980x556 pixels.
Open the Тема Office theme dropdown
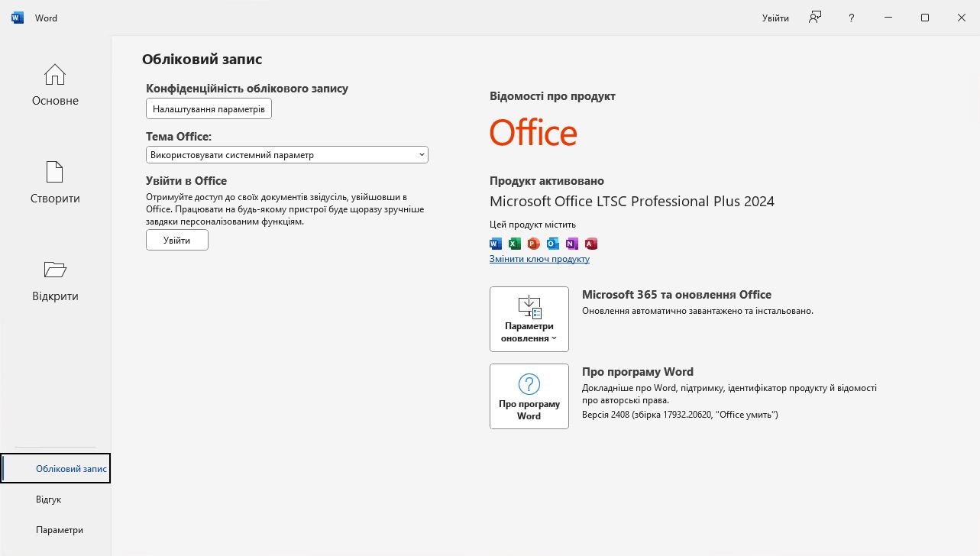(287, 155)
